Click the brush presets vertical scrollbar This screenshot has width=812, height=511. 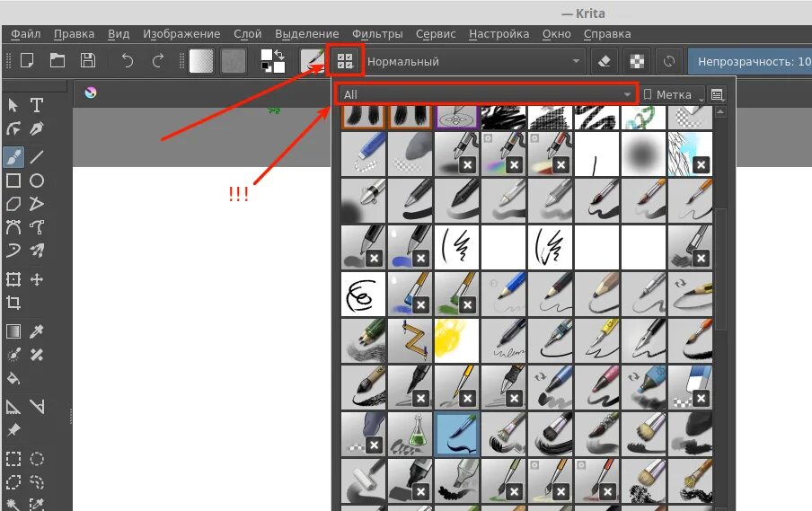click(720, 269)
